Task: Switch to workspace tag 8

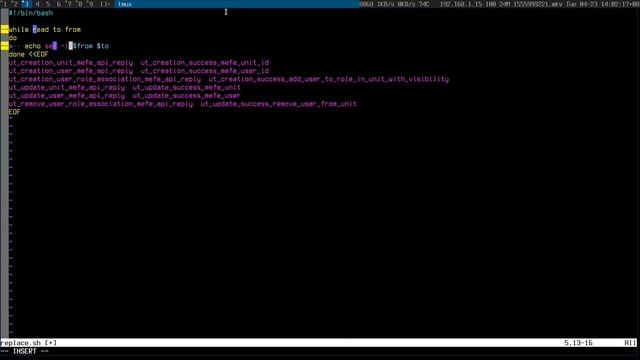Action: pos(80,4)
